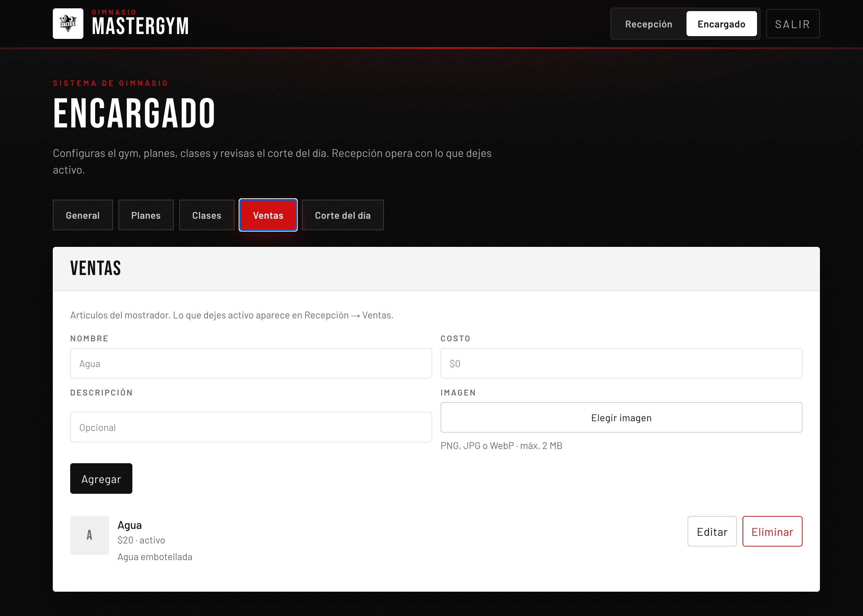Focus the Nombre input field
Screen dimensions: 863x616
[251, 363]
